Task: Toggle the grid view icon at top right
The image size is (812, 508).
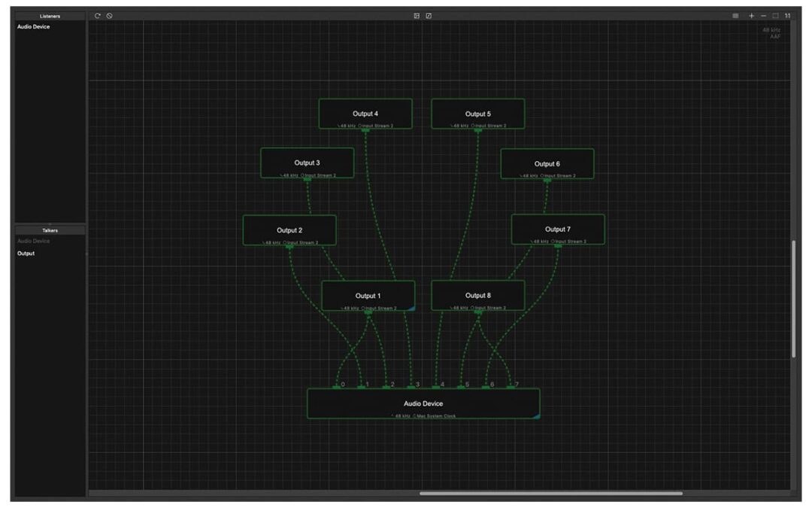Action: tap(735, 16)
